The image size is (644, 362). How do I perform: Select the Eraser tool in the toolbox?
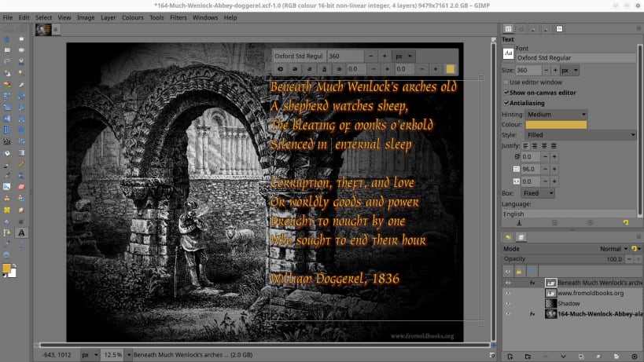tap(21, 187)
